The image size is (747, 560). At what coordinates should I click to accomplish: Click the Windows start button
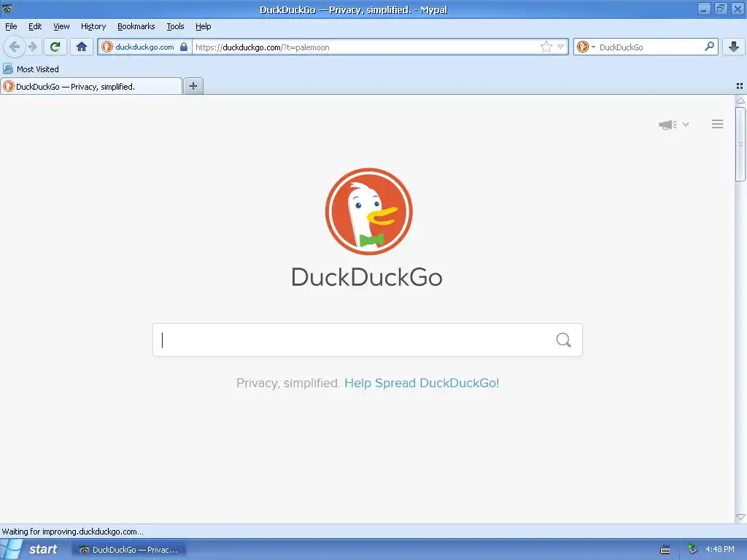pos(31,550)
